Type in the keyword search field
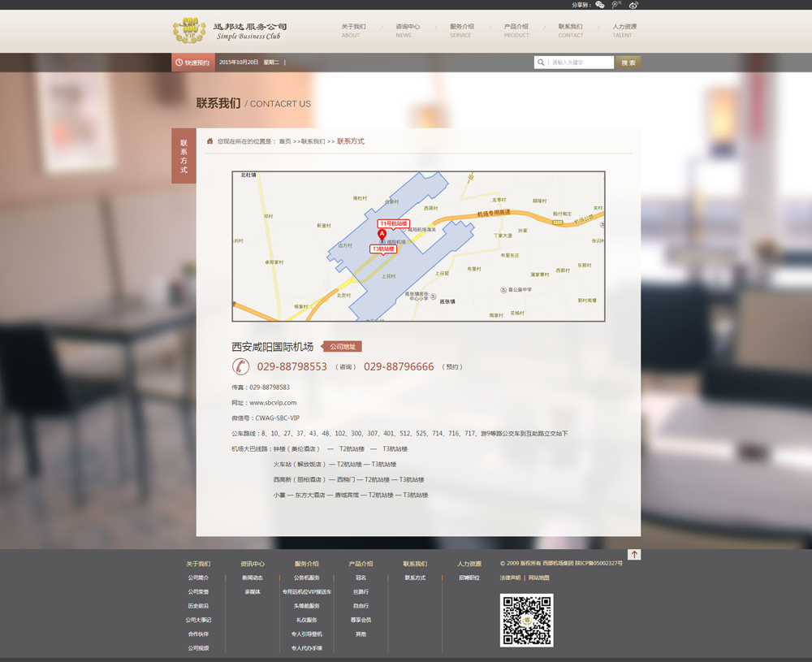812x662 pixels. pos(580,63)
